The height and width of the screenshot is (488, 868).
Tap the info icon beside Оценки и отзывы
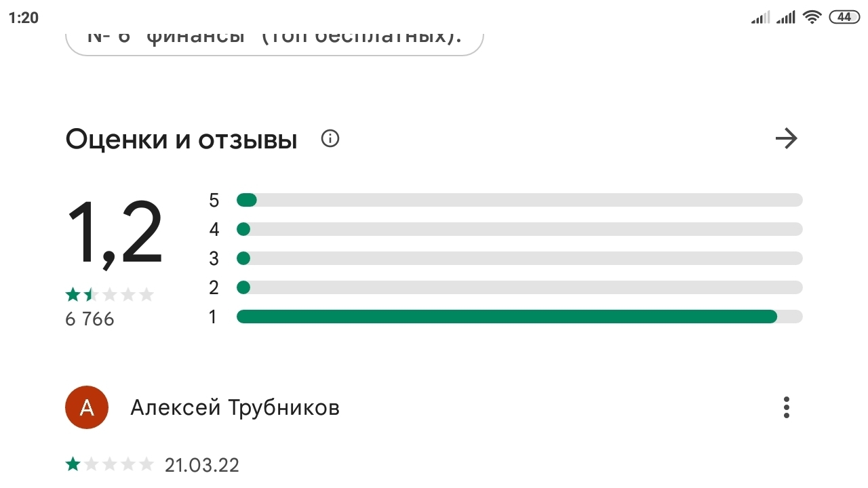tap(330, 140)
